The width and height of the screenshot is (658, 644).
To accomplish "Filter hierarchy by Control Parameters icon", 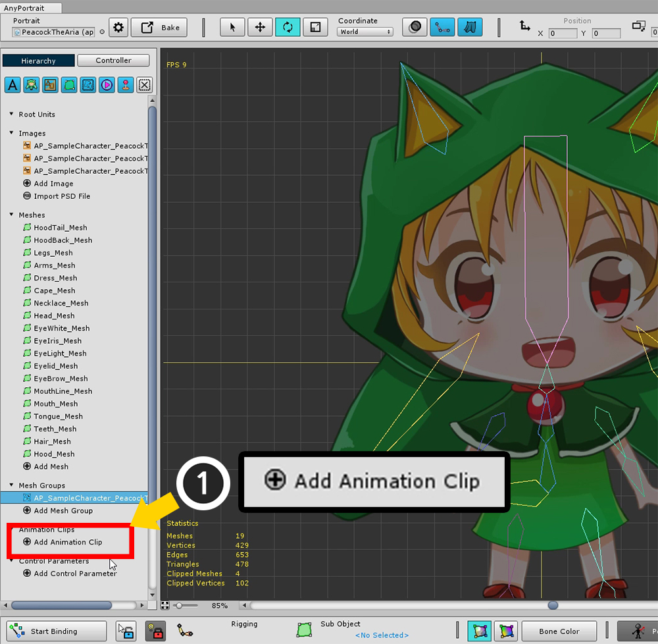I will [126, 85].
